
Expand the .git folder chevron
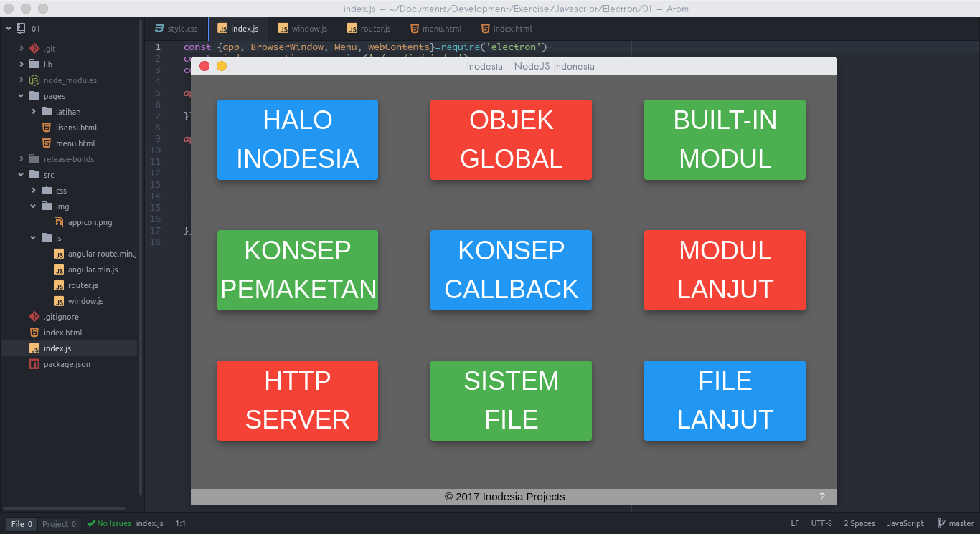click(x=21, y=49)
